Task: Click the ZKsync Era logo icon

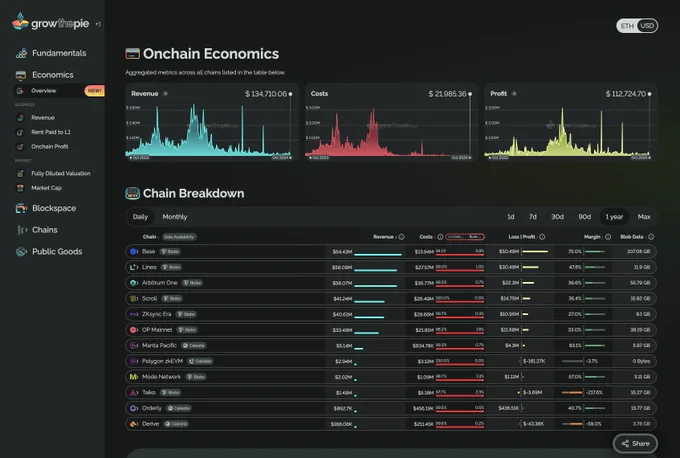Action: click(134, 314)
